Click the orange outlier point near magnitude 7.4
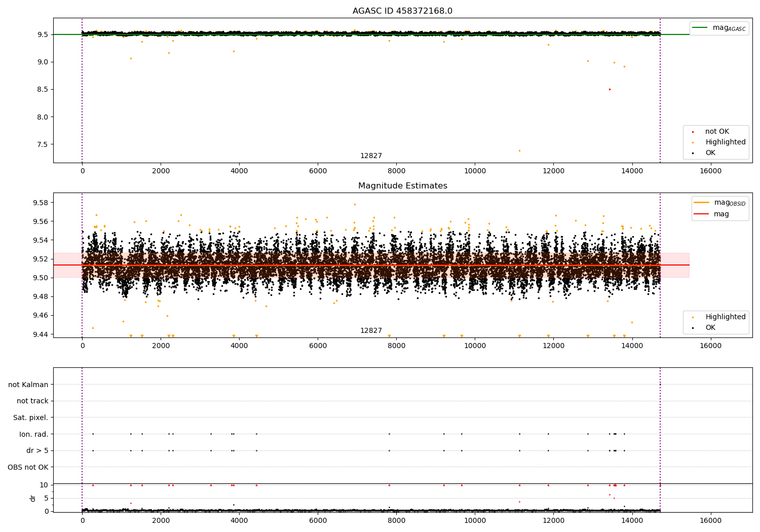The width and height of the screenshot is (760, 532). point(519,150)
